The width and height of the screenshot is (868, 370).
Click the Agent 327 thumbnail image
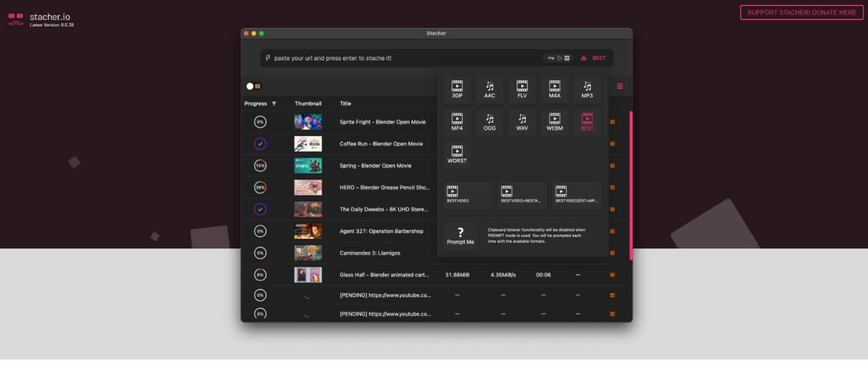(x=308, y=231)
